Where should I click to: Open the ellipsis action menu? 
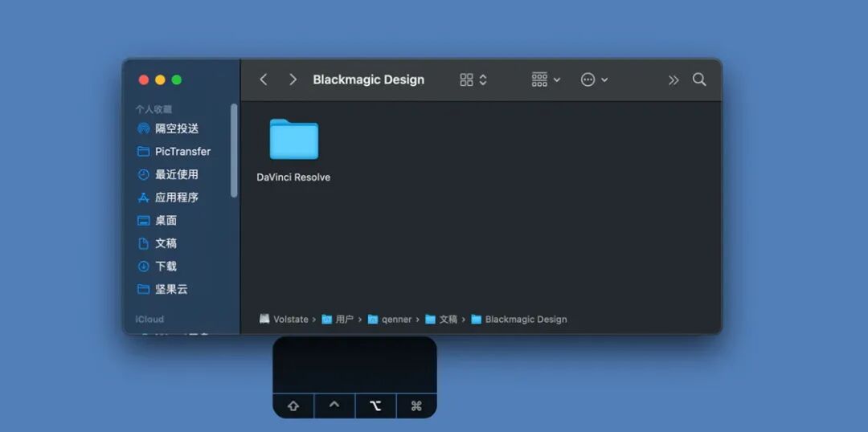594,79
